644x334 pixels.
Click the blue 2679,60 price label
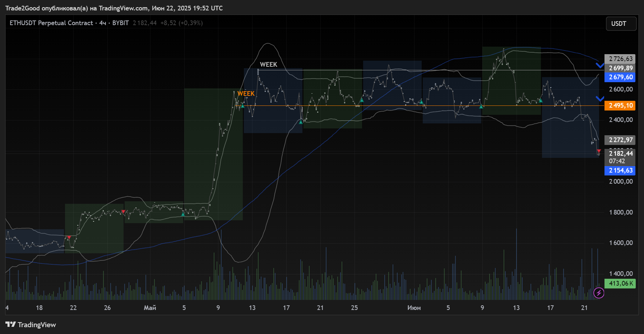[620, 77]
